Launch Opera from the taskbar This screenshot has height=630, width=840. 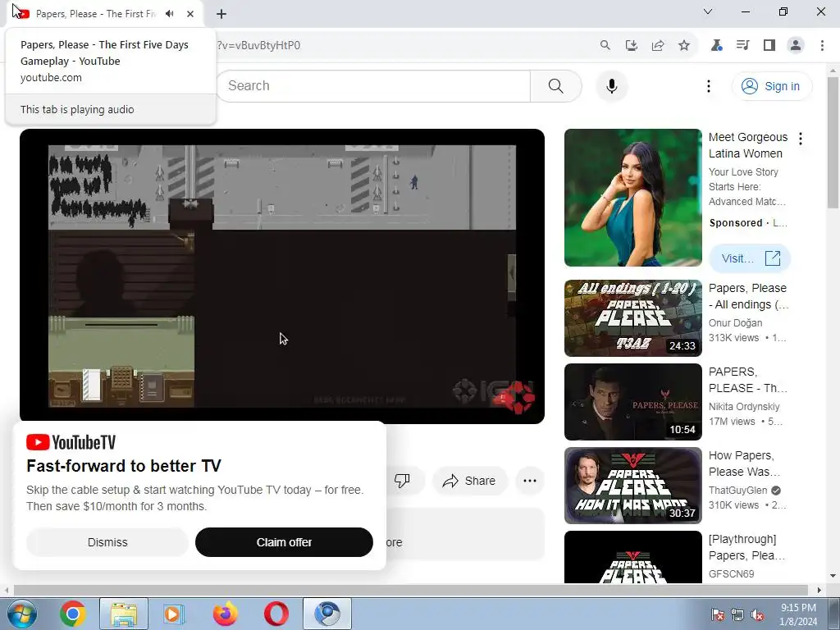click(276, 614)
